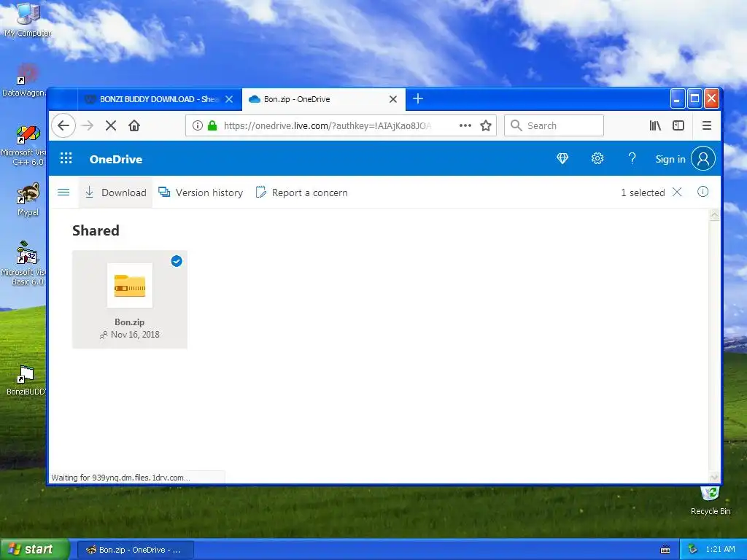The width and height of the screenshot is (747, 560).
Task: Open the browser library icon
Action: click(655, 125)
